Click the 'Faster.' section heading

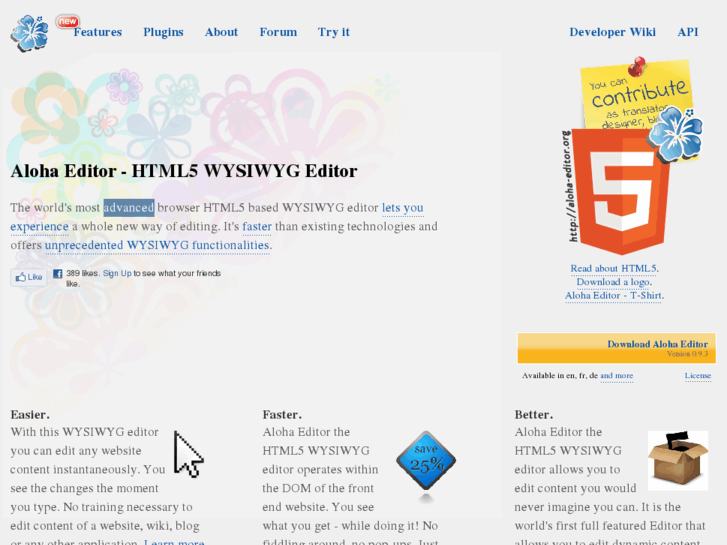282,415
